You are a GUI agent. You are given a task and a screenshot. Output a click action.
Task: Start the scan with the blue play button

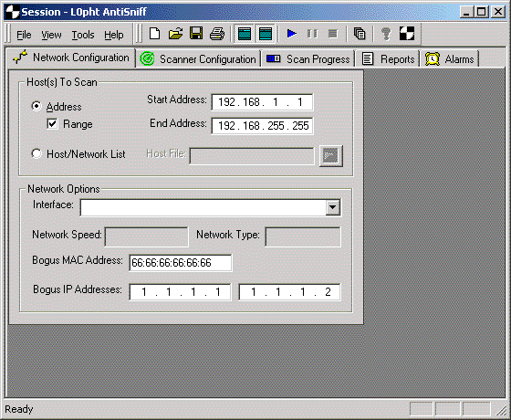[x=292, y=34]
